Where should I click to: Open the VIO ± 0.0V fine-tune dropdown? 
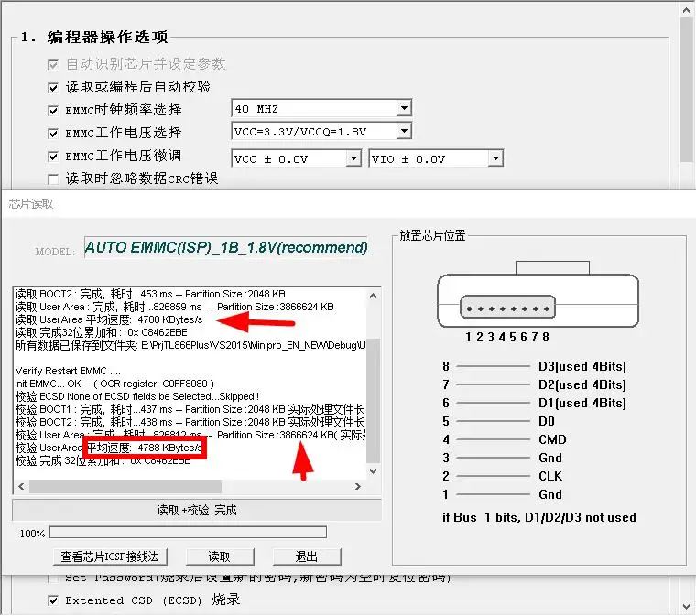(x=495, y=158)
